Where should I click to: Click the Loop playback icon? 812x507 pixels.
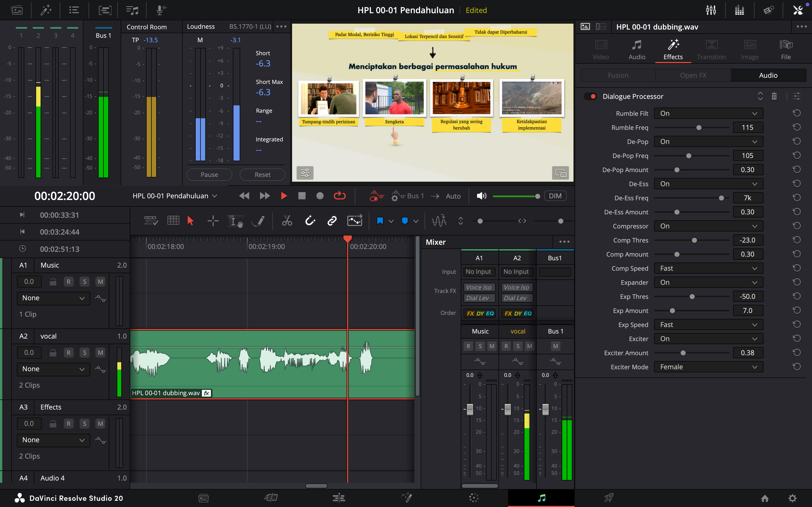pyautogui.click(x=339, y=196)
